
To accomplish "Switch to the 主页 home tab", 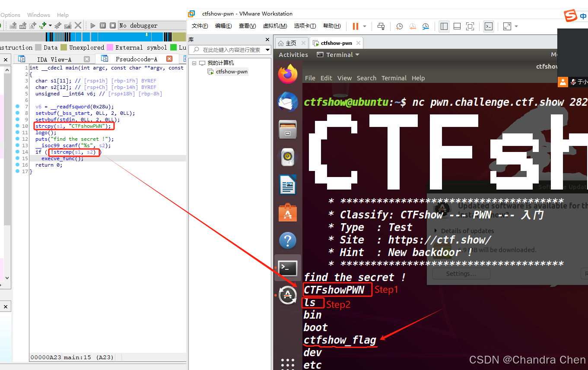I will [x=291, y=43].
